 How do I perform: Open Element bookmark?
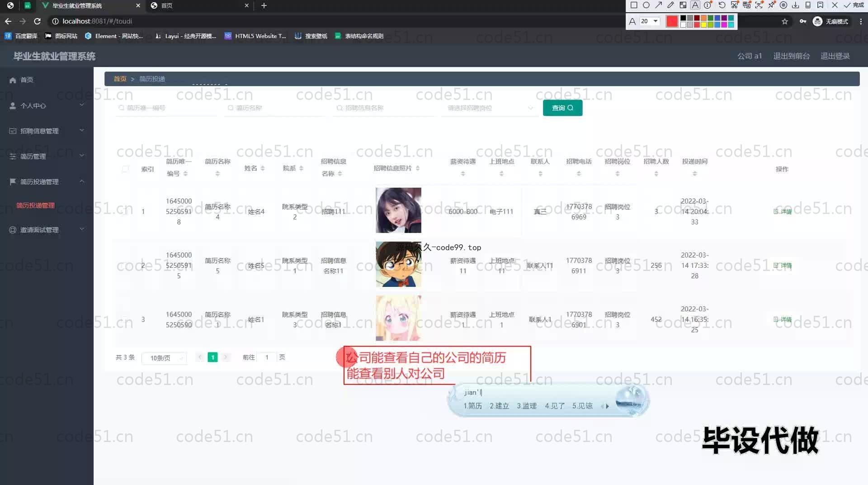[114, 36]
